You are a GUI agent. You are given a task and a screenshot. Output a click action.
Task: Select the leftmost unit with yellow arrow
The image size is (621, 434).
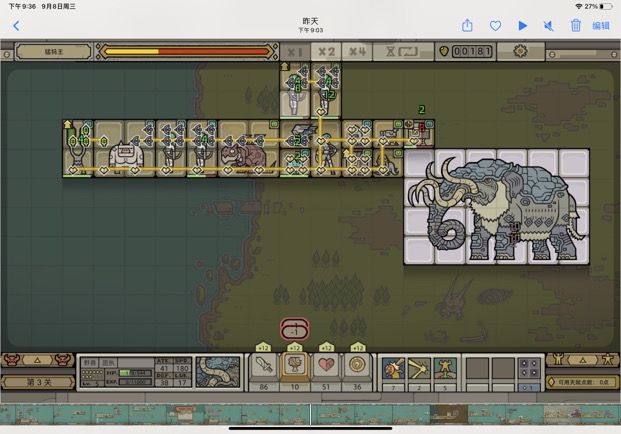click(x=78, y=148)
